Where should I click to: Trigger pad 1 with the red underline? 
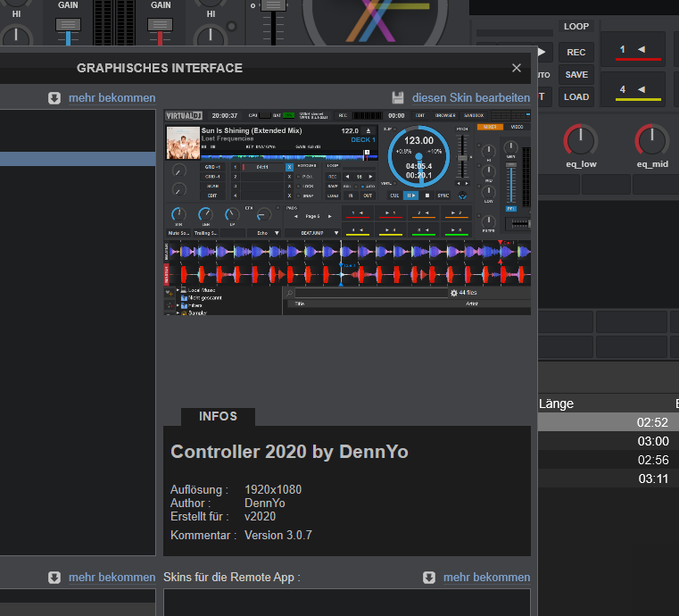point(633,49)
